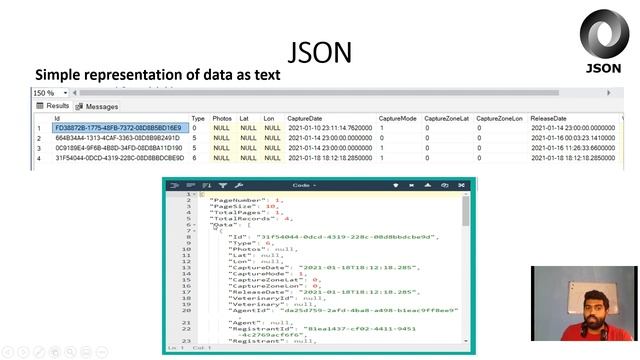Click the Messages tab icon
This screenshot has height=360, width=640.
click(x=79, y=107)
